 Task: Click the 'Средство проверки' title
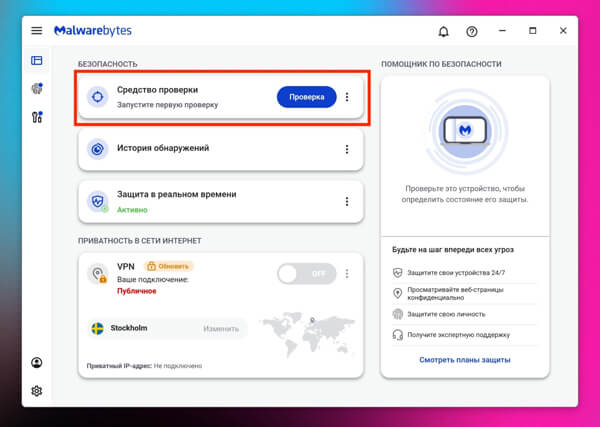click(158, 90)
